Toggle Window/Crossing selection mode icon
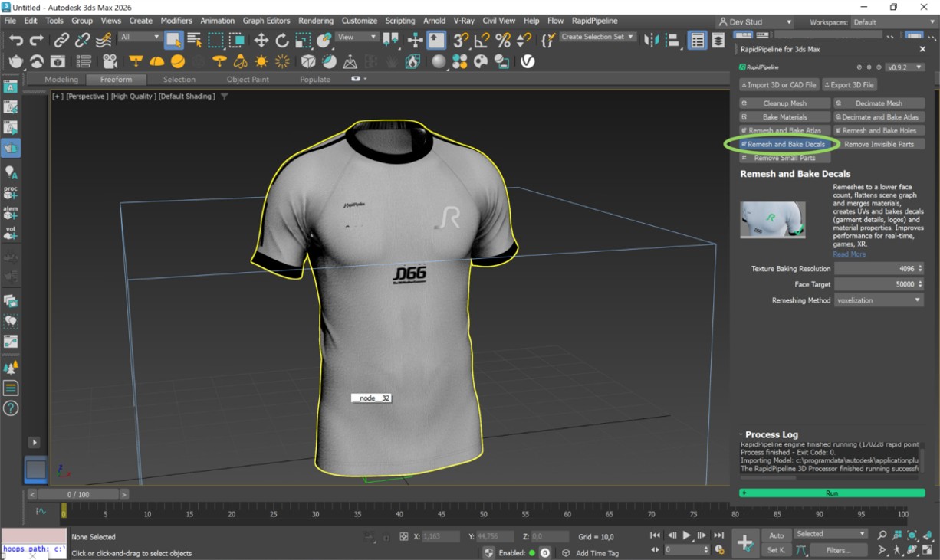 coord(238,41)
